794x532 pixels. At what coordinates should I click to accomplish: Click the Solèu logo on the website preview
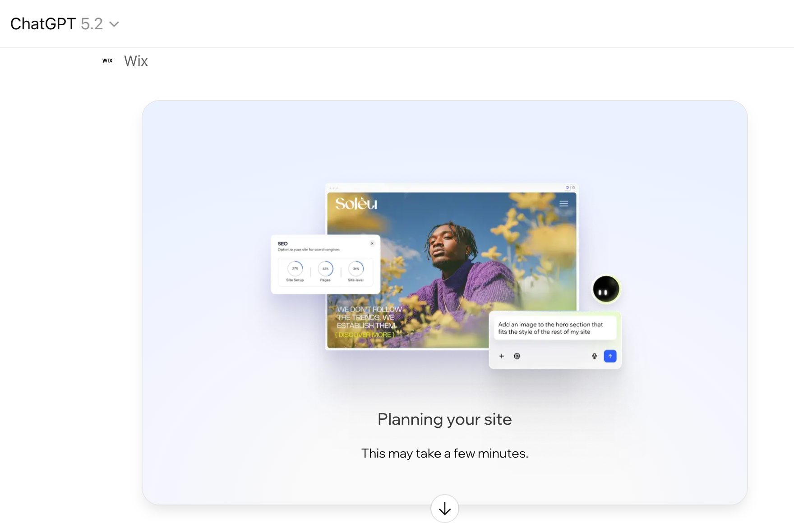coord(356,203)
